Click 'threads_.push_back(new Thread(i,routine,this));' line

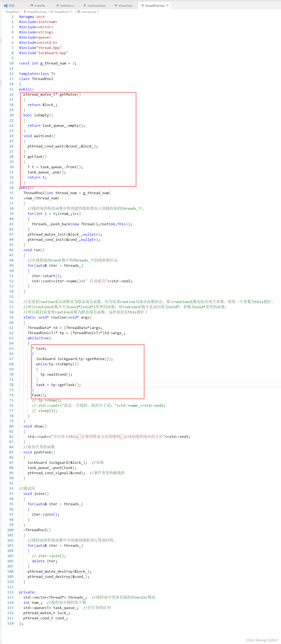click(x=82, y=224)
